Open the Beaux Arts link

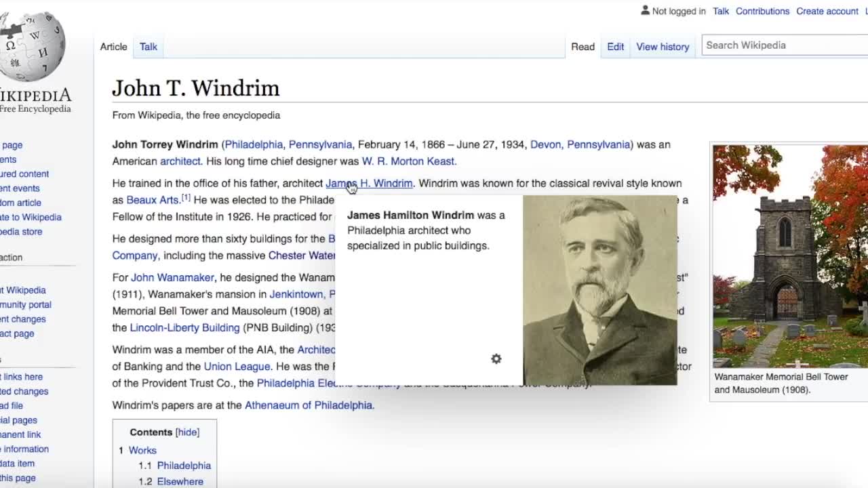click(152, 200)
